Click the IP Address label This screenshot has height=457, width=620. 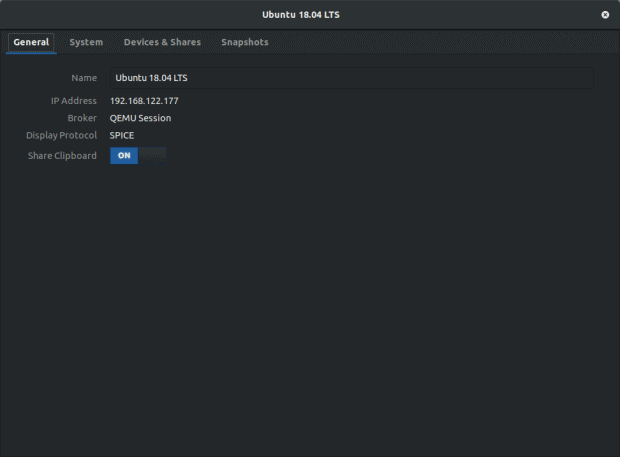(74, 101)
